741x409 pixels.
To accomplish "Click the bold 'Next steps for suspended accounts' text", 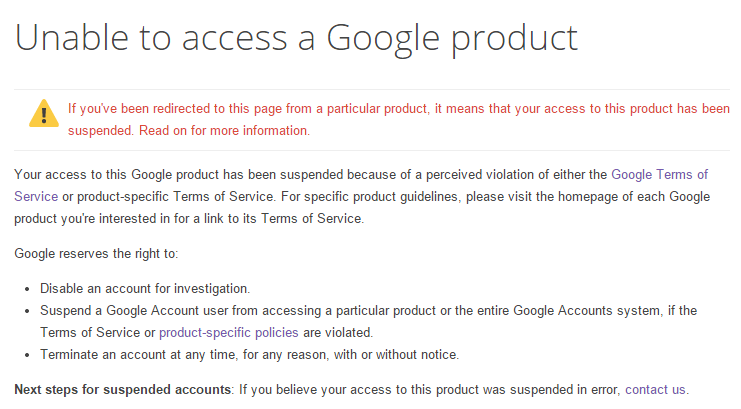I will pos(122,390).
